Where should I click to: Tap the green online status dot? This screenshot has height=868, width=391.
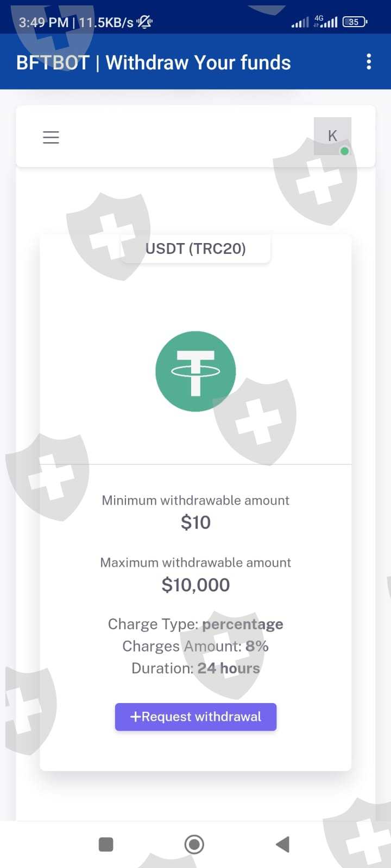pos(344,151)
